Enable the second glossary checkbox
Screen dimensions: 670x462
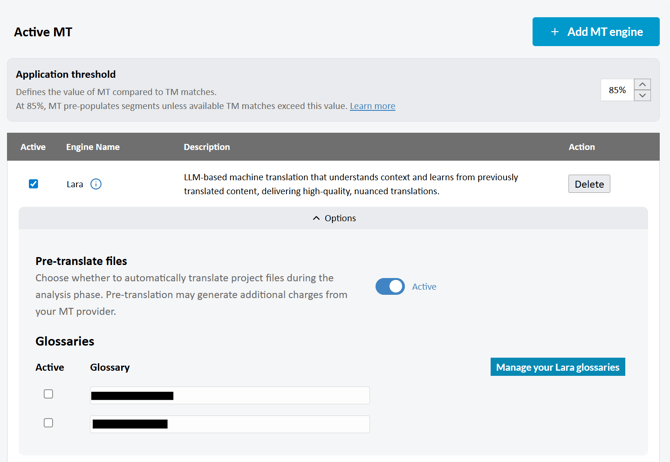pyautogui.click(x=48, y=423)
